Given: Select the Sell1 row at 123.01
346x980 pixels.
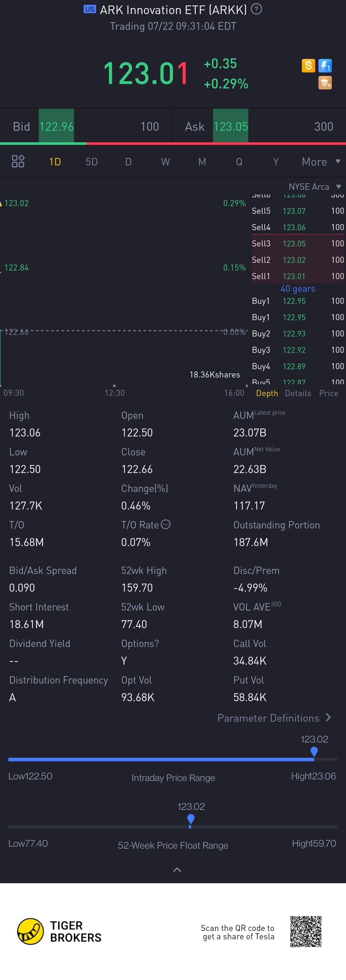Looking at the screenshot, I should point(298,276).
